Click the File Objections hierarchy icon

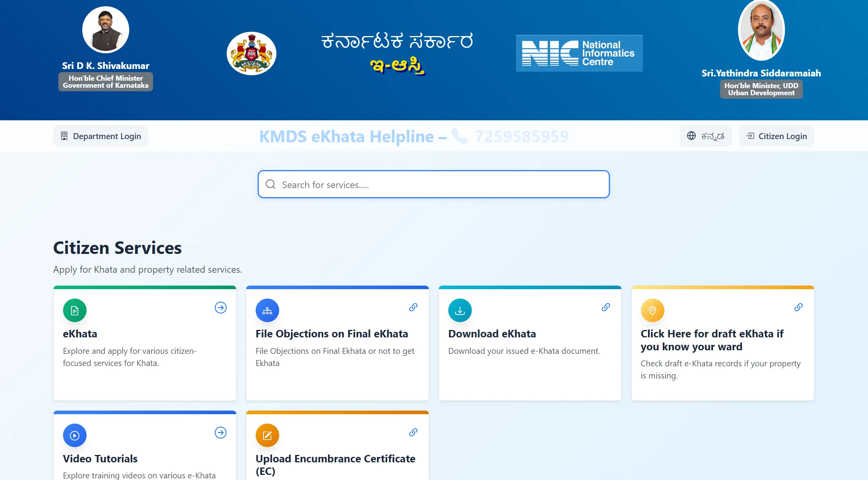[x=267, y=310]
